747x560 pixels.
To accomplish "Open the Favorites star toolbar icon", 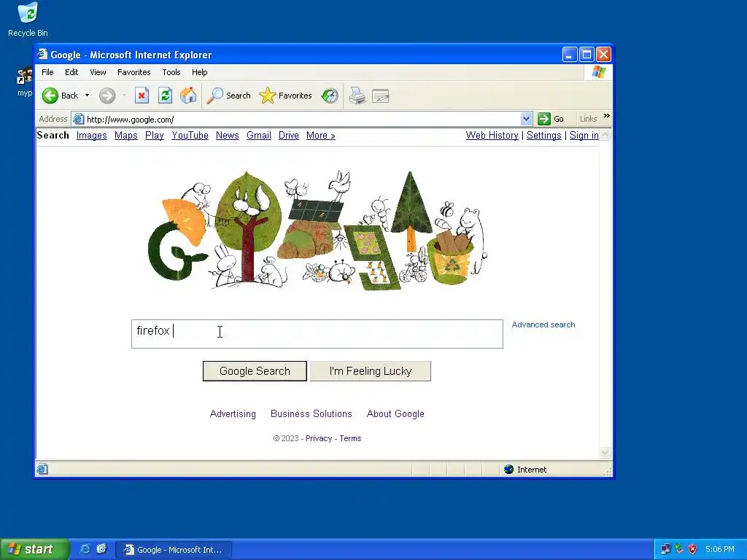I will 267,96.
